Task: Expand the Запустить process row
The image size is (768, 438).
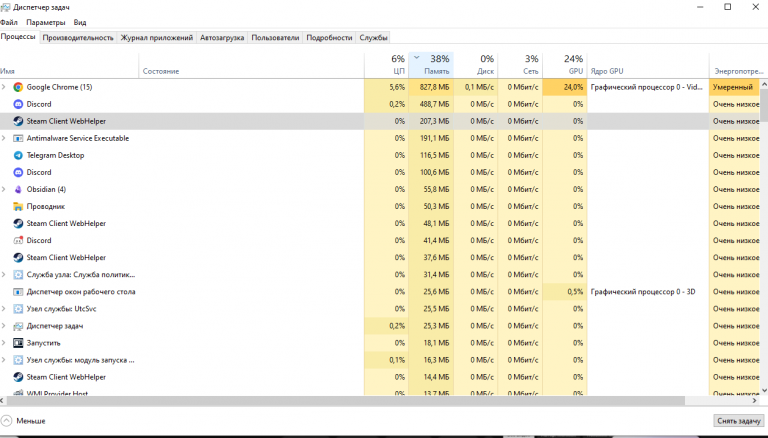Action: pyautogui.click(x=4, y=343)
